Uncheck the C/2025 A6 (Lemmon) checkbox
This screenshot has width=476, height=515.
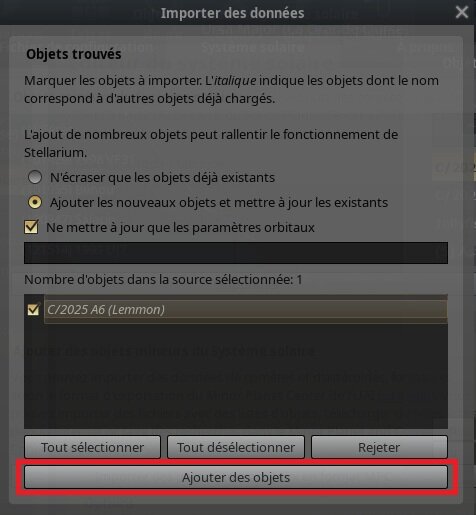[33, 310]
